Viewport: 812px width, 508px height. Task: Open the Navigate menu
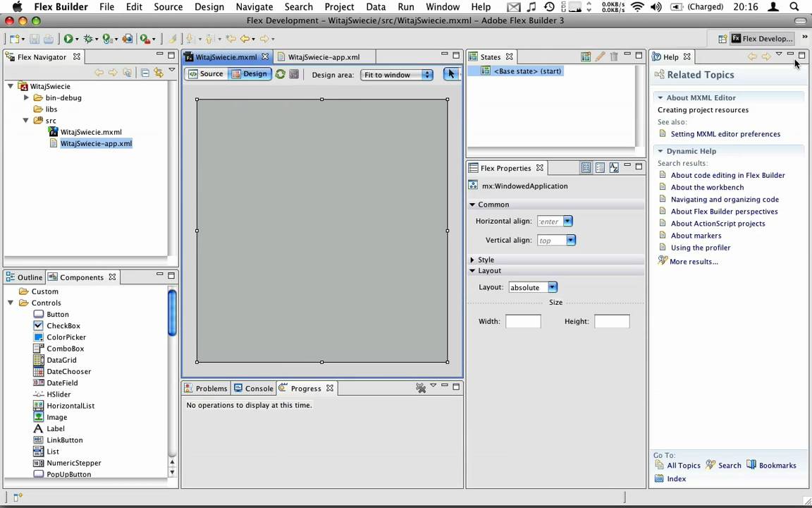(254, 7)
